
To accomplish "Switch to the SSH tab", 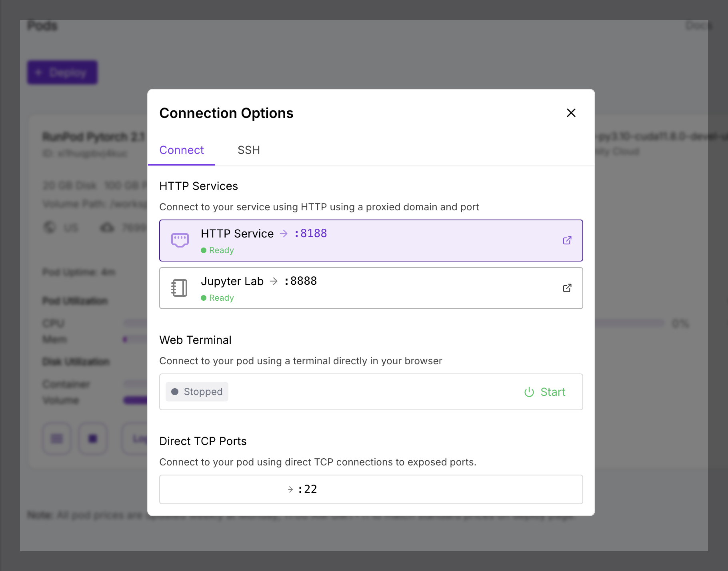I will (248, 150).
